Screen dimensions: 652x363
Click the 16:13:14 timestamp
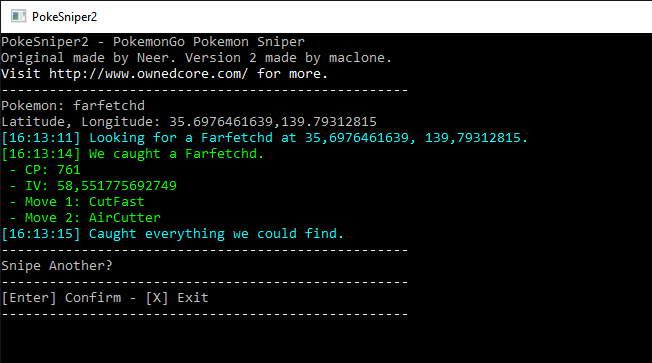(41, 154)
